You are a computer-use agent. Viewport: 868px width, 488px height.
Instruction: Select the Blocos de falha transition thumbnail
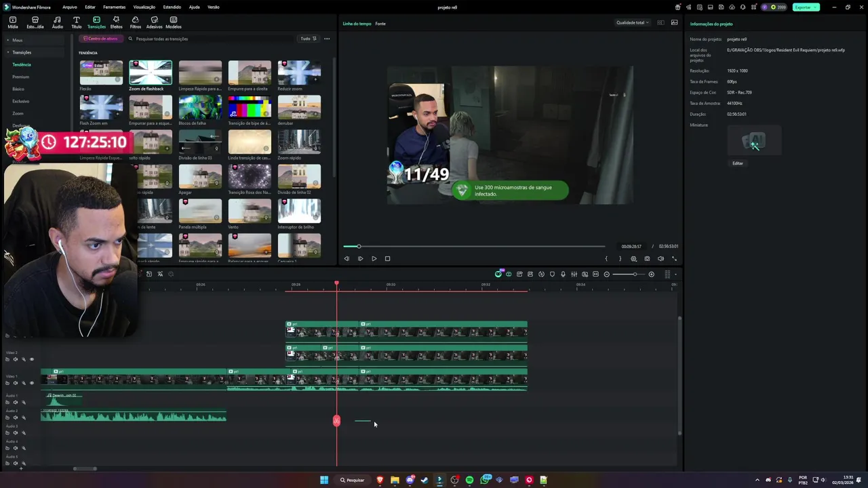pos(200,107)
